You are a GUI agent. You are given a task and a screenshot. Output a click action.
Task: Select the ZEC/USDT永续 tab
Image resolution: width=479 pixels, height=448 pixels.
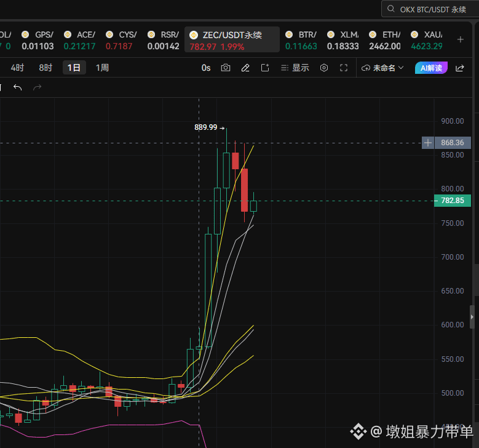[x=232, y=40]
